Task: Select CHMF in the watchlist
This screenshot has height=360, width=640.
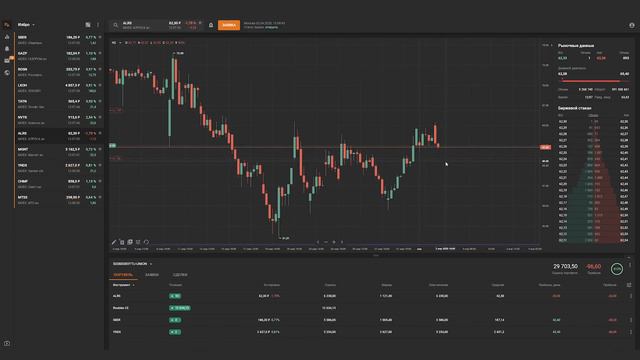Action: click(59, 184)
